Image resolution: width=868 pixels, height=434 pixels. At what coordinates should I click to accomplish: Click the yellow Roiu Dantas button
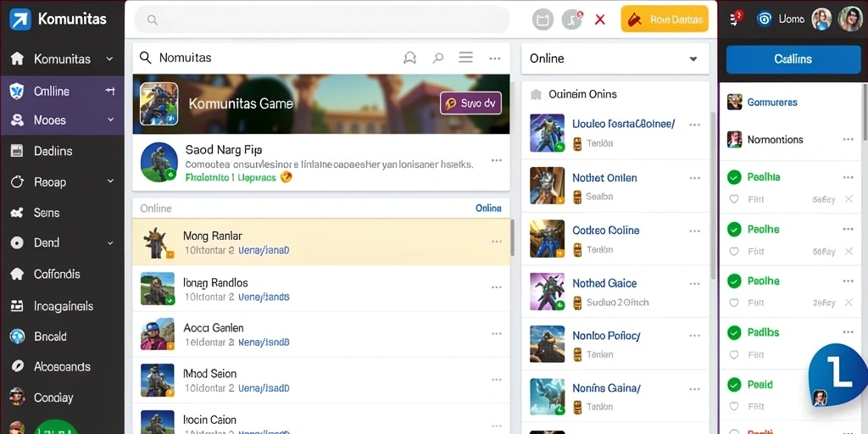665,19
